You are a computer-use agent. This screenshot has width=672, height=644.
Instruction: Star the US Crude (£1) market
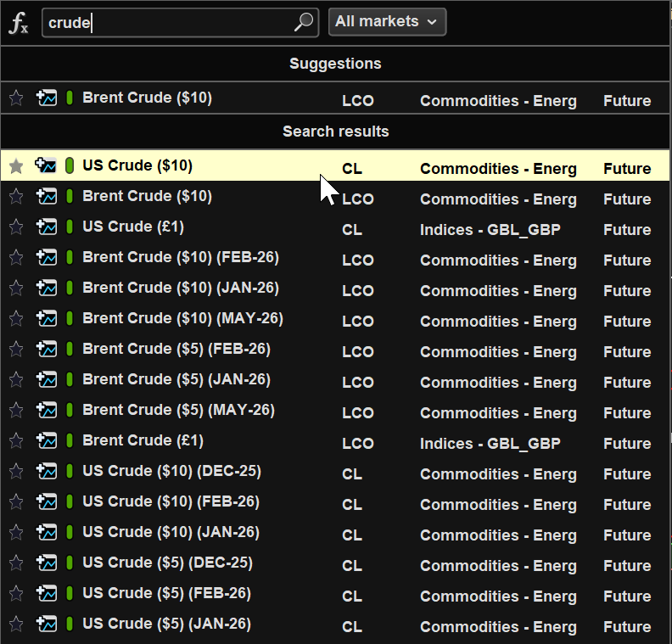point(16,227)
